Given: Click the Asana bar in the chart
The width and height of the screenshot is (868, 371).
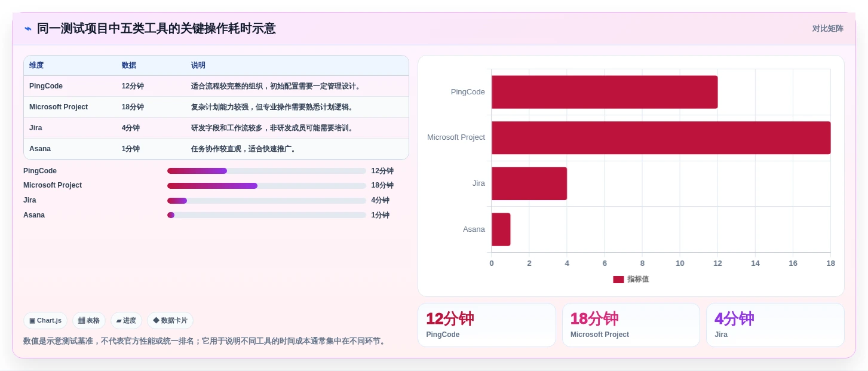Looking at the screenshot, I should point(501,229).
